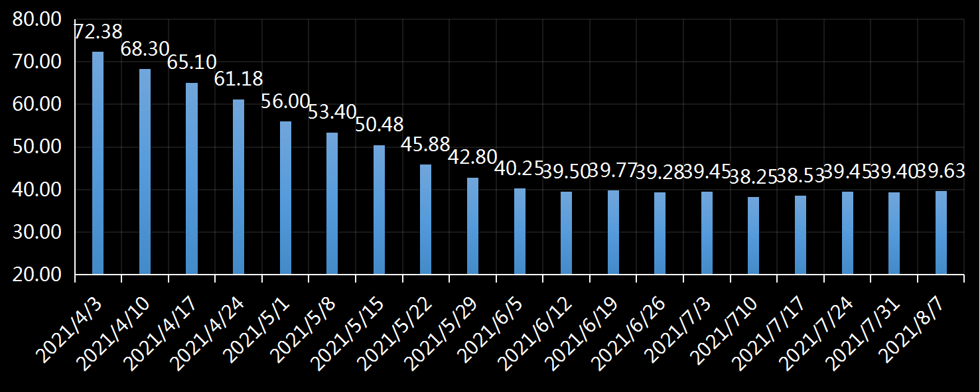980x392 pixels.
Task: Select the bar for 2021/5/22
Action: tap(426, 219)
